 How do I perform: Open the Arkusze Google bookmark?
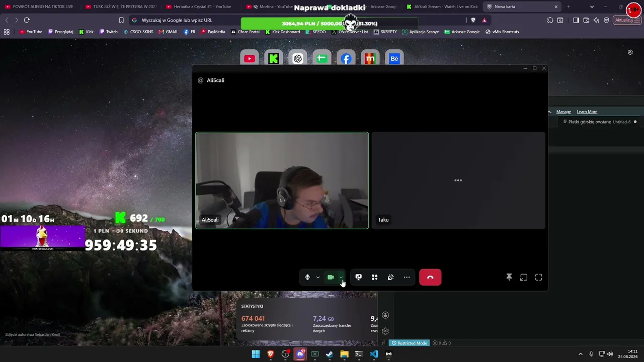[x=461, y=32]
